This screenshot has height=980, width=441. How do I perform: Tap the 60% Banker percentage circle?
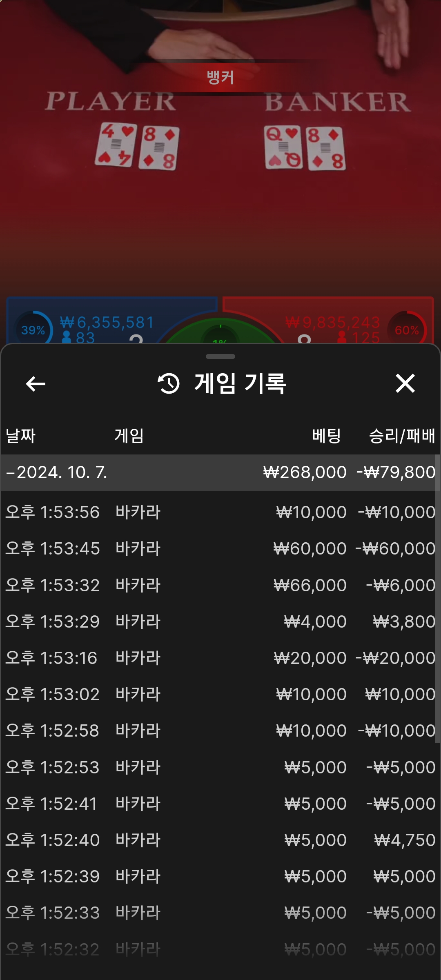point(407,328)
